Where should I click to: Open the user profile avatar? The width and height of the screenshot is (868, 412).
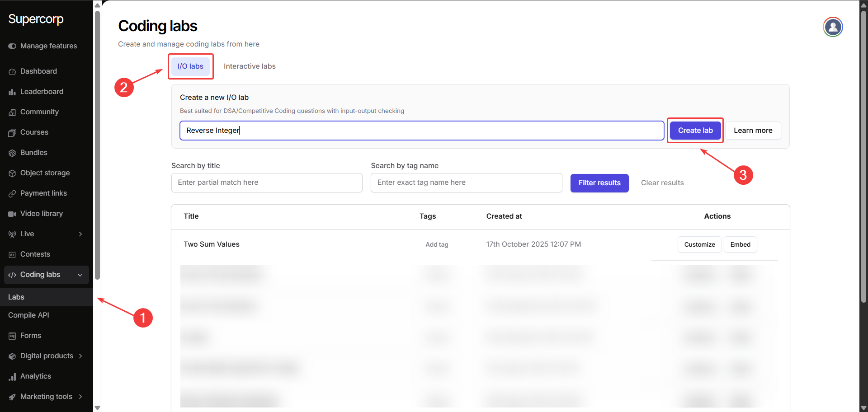pyautogui.click(x=833, y=27)
